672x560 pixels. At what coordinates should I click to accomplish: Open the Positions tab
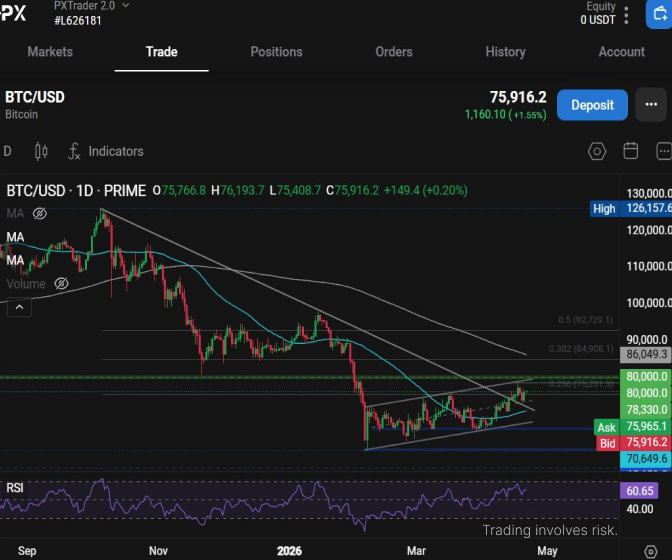point(276,52)
